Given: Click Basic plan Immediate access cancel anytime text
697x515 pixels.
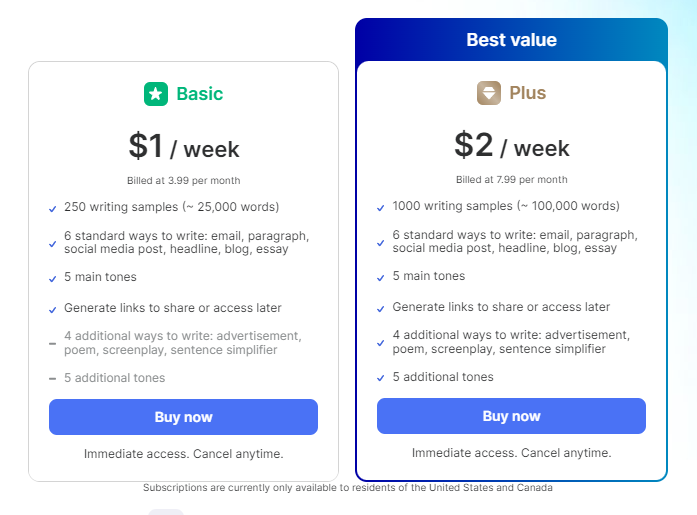Looking at the screenshot, I should click(184, 453).
